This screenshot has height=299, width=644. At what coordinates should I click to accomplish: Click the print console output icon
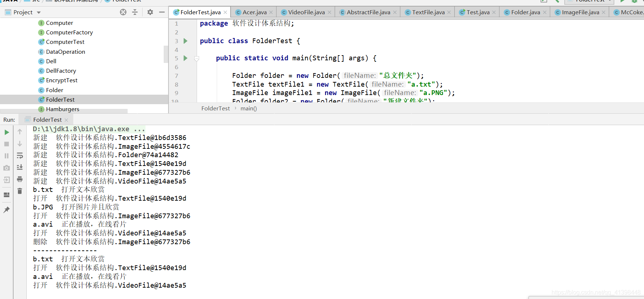pos(20,179)
